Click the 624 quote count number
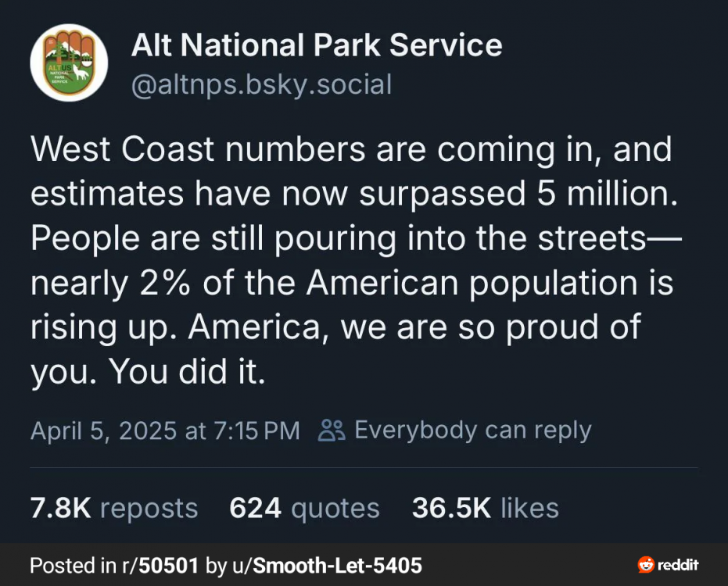 256,508
